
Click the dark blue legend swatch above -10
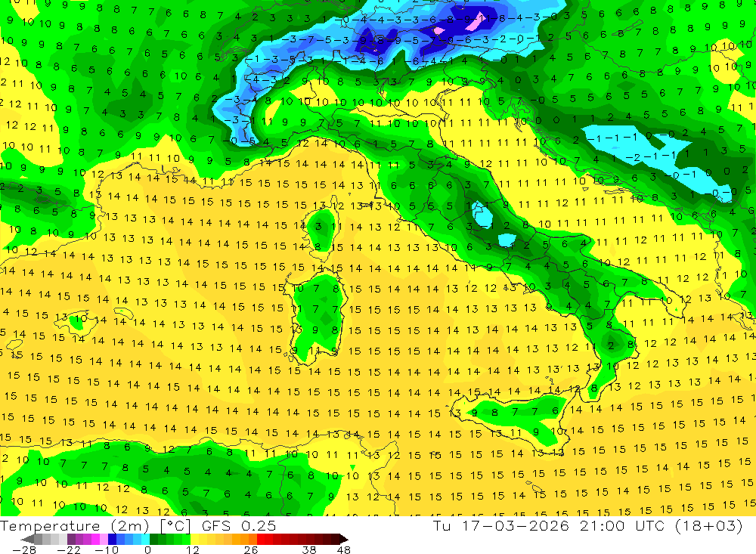113,539
